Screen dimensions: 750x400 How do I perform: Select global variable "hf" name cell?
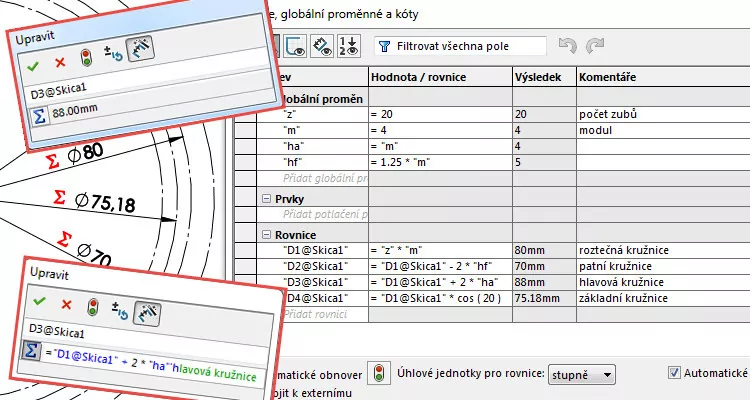[x=312, y=162]
